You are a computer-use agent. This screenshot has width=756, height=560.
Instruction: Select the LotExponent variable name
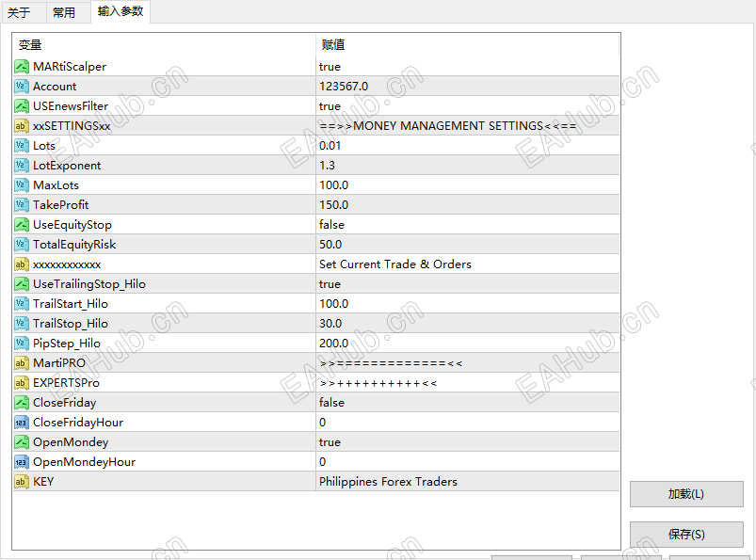(67, 166)
